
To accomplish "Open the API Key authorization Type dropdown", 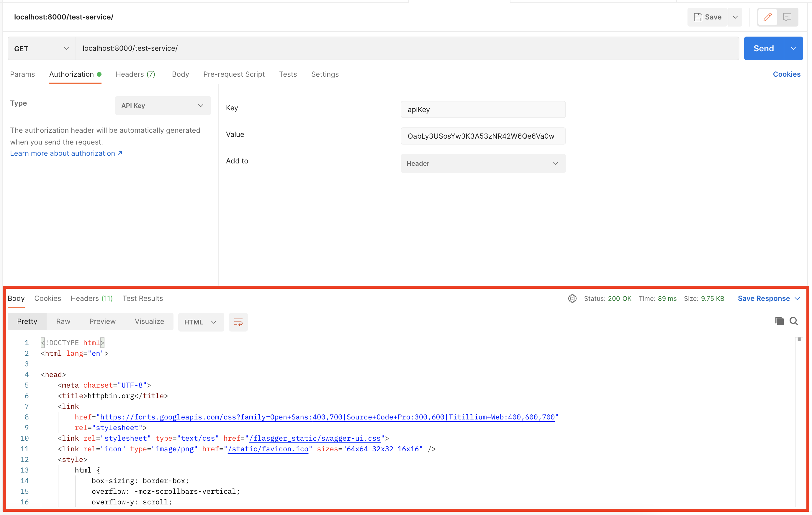I will 163,105.
